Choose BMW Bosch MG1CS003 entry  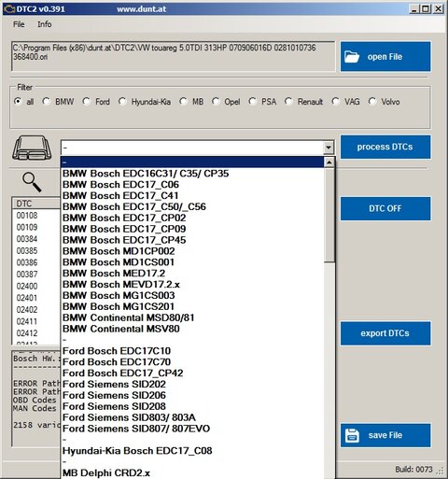192,295
